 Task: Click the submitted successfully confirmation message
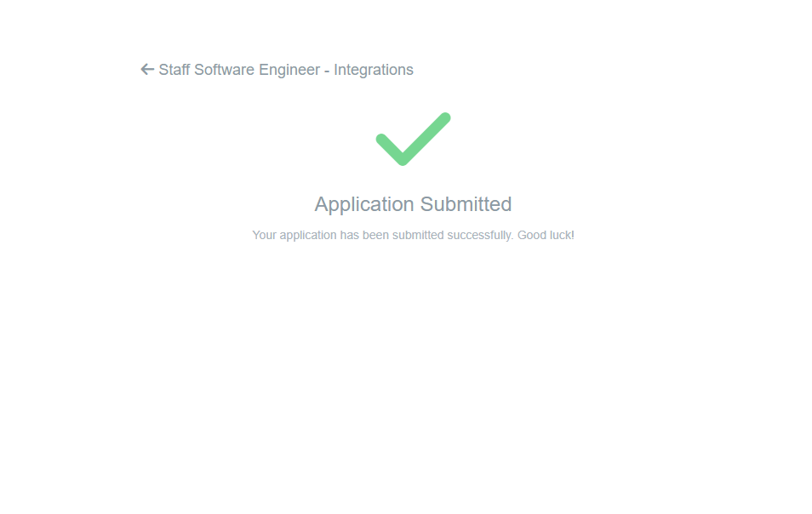pyautogui.click(x=413, y=235)
